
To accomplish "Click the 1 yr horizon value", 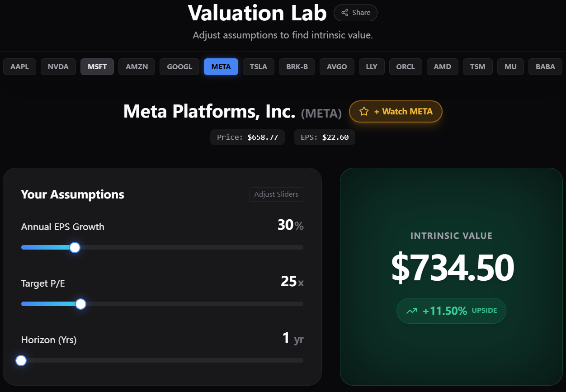I will 293,338.
